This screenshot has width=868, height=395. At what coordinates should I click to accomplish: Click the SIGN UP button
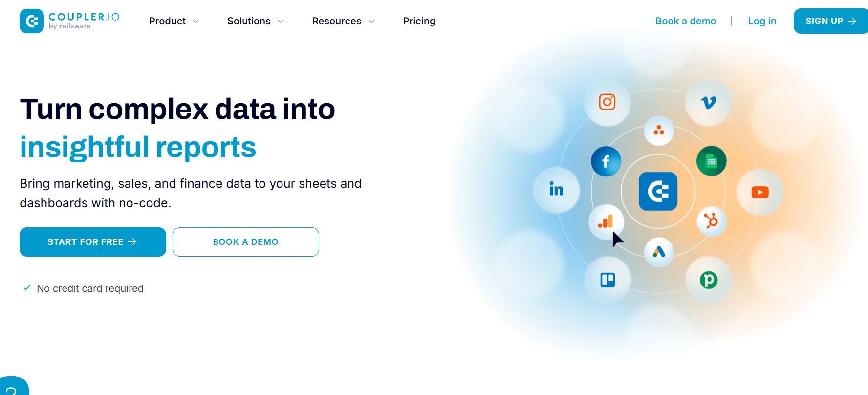tap(831, 21)
